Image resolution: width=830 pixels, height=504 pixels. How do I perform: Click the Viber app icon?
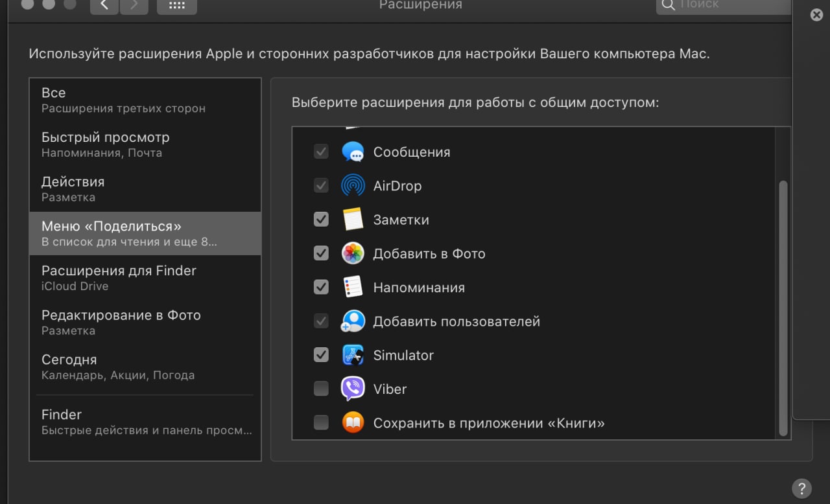click(353, 389)
